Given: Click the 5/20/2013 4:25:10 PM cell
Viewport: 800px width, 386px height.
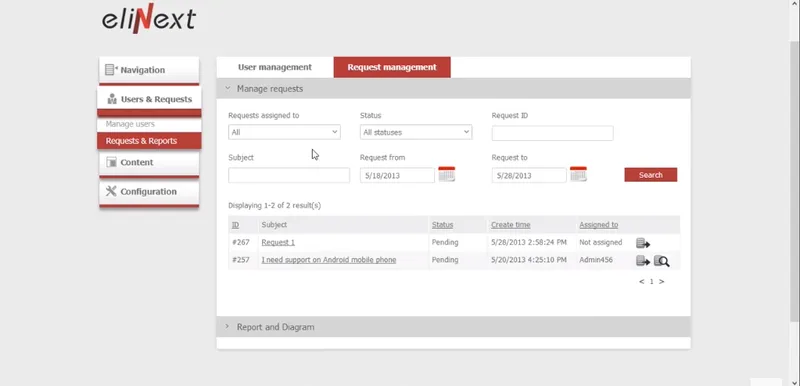Looking at the screenshot, I should coord(529,260).
